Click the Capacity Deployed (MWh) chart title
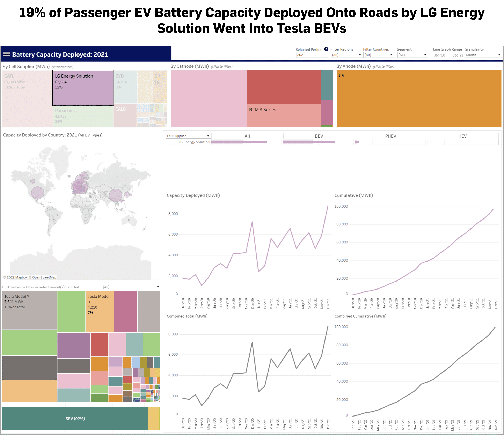Viewport: 504px width, 435px height. pos(193,195)
